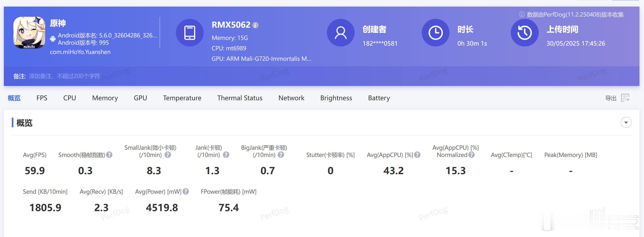Image resolution: width=644 pixels, height=237 pixels.
Task: Click the Avg(FPS) value 59.9
Action: coord(35,171)
